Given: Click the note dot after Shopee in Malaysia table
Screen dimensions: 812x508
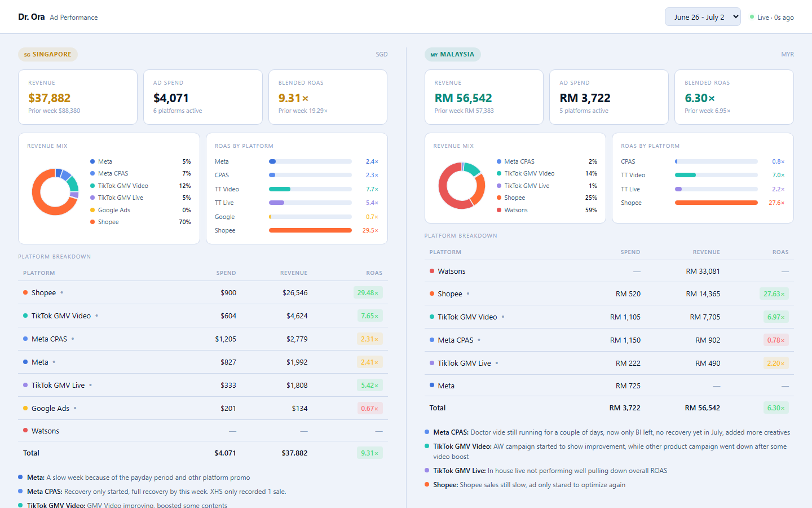Looking at the screenshot, I should pos(468,294).
